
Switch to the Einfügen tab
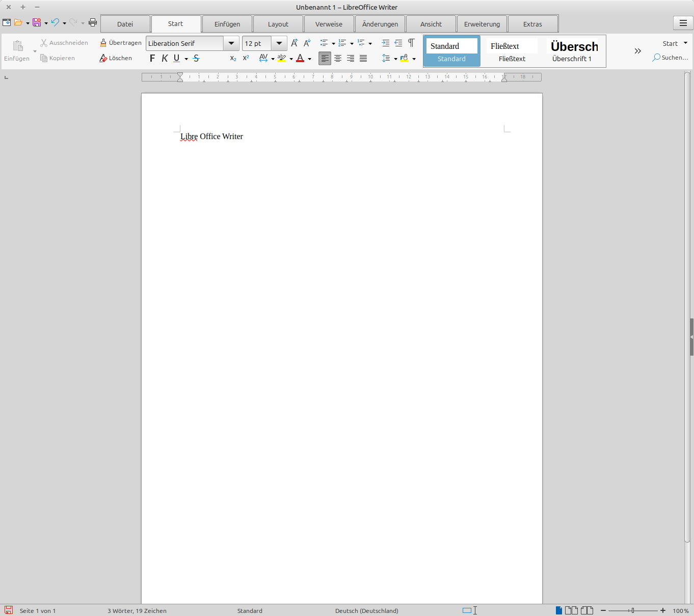pyautogui.click(x=227, y=24)
